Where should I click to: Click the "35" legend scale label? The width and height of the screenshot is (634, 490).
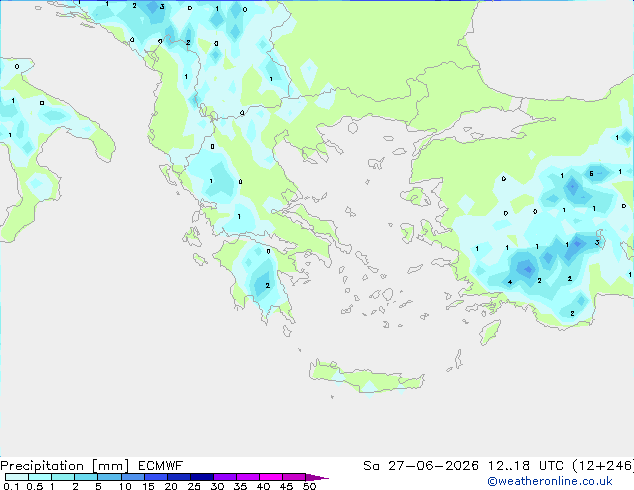pos(240,486)
